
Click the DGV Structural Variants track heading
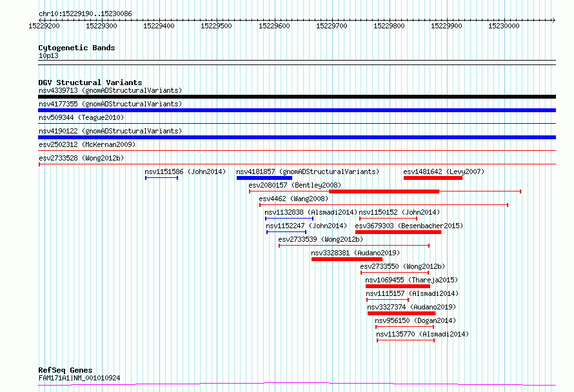(90, 83)
